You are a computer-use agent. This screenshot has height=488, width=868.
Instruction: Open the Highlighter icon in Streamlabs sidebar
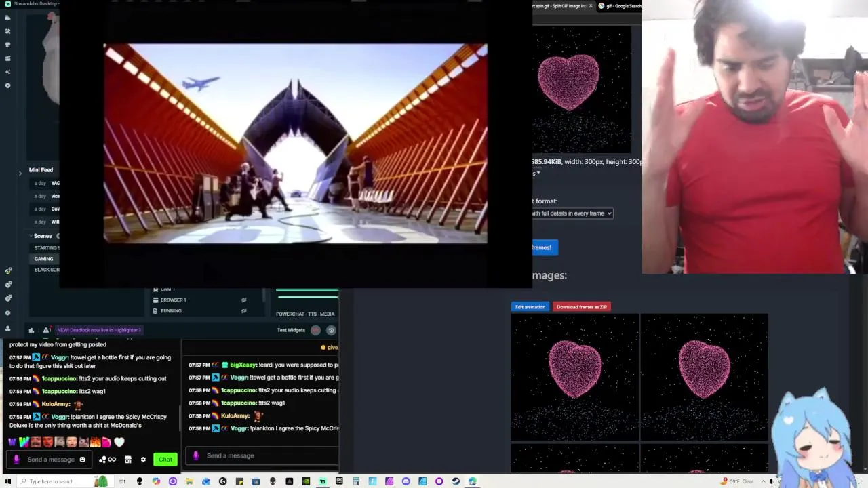[7, 58]
